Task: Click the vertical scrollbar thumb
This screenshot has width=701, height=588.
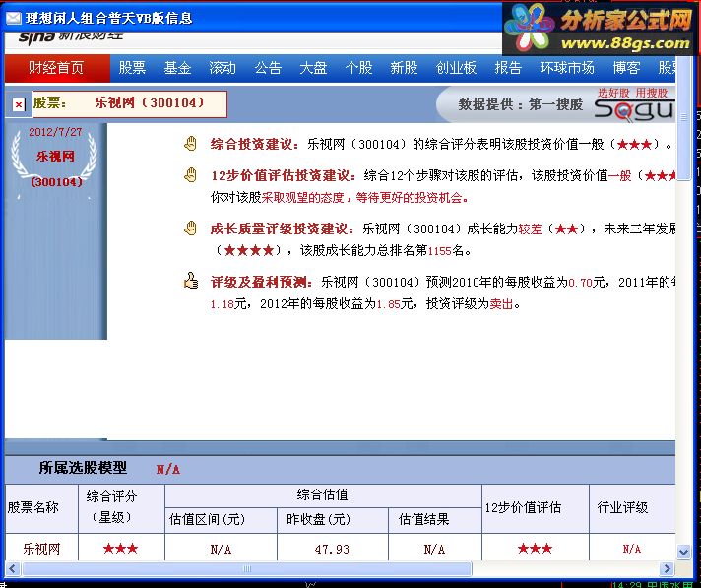Action: click(x=683, y=118)
